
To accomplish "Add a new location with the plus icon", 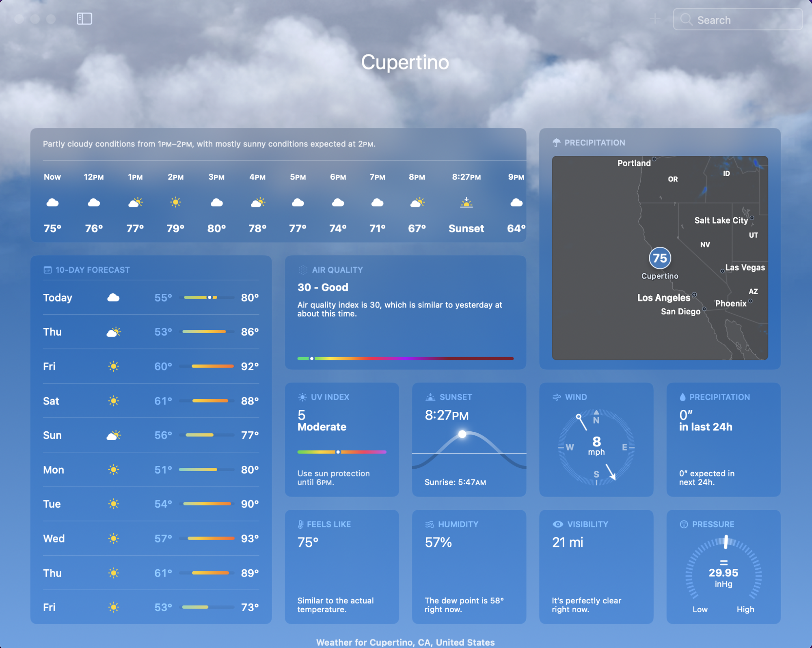I will tap(654, 19).
